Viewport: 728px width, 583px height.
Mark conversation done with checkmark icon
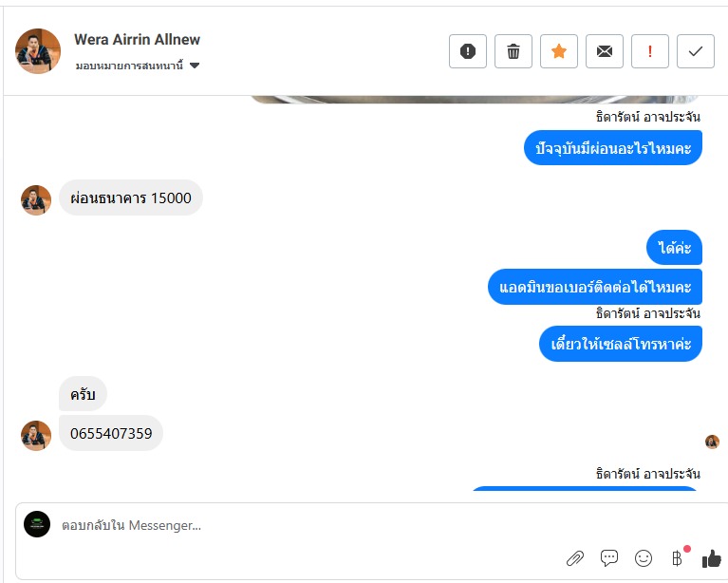(695, 51)
